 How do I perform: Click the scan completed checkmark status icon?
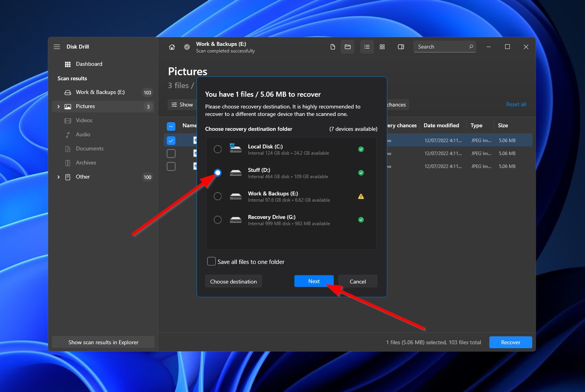point(187,47)
